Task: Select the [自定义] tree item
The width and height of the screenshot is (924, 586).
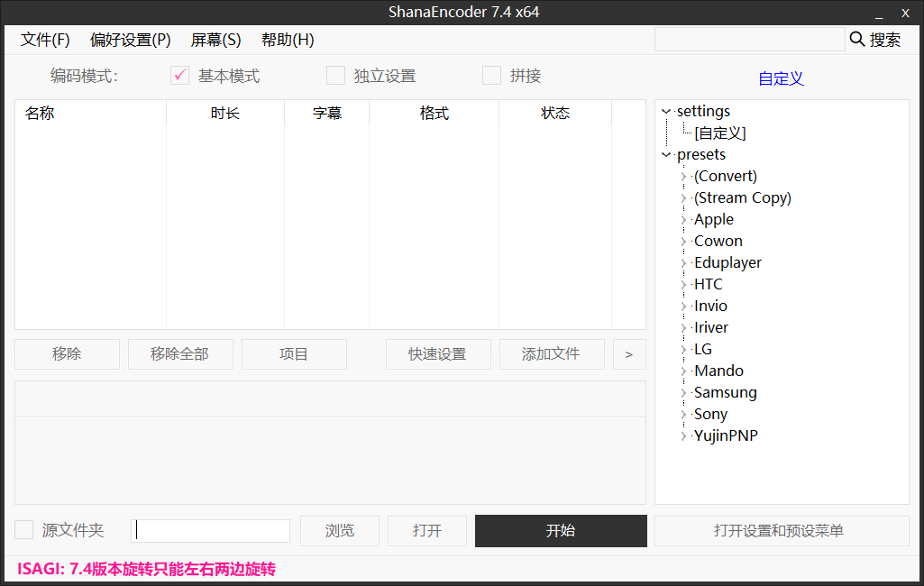Action: [720, 133]
